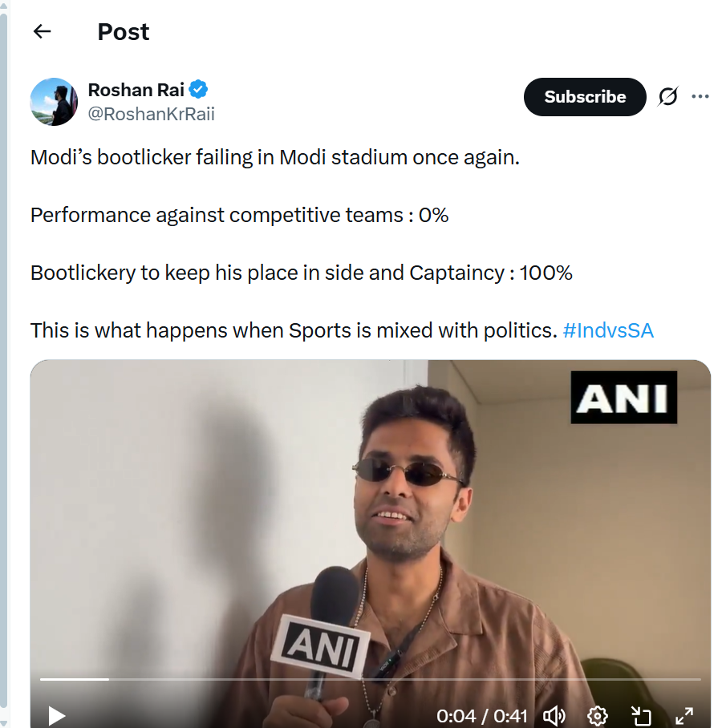Click the Subscribe button
The image size is (722, 728).
click(585, 97)
